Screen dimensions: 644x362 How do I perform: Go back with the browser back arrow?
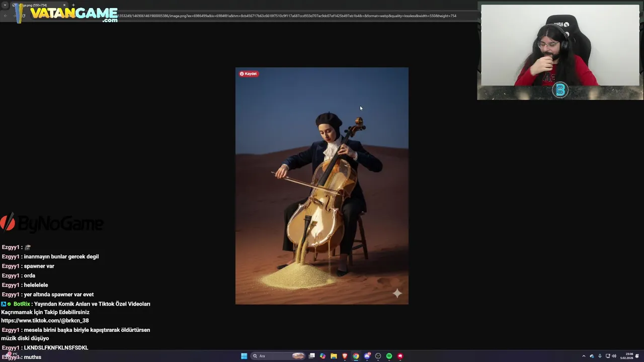(5, 16)
